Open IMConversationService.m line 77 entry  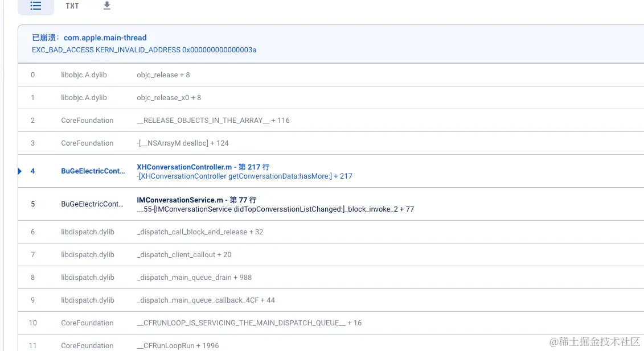196,200
